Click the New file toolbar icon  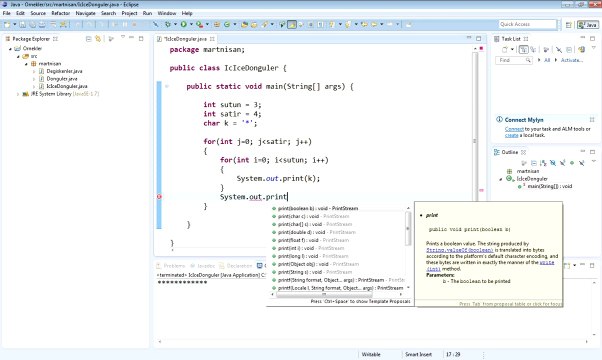(7, 24)
